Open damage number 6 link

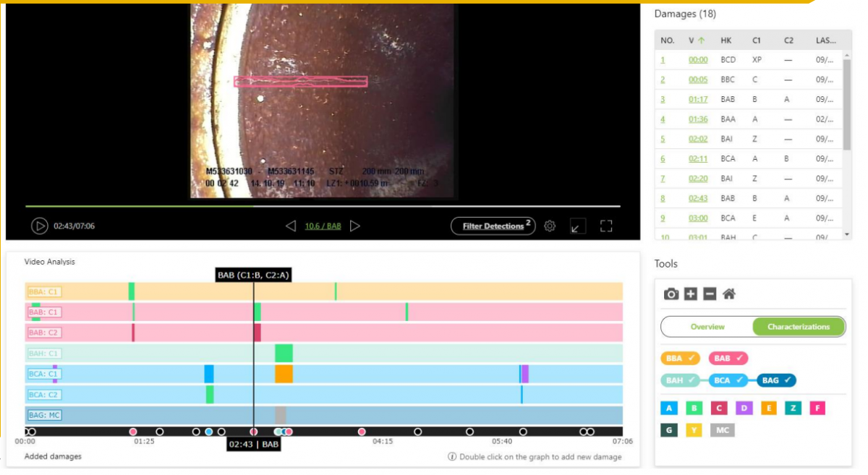click(x=663, y=159)
